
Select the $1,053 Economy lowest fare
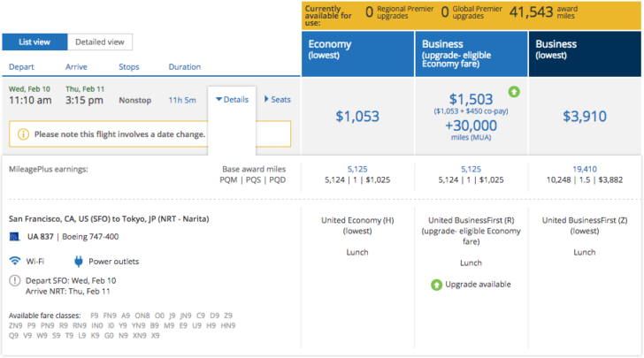click(x=357, y=116)
